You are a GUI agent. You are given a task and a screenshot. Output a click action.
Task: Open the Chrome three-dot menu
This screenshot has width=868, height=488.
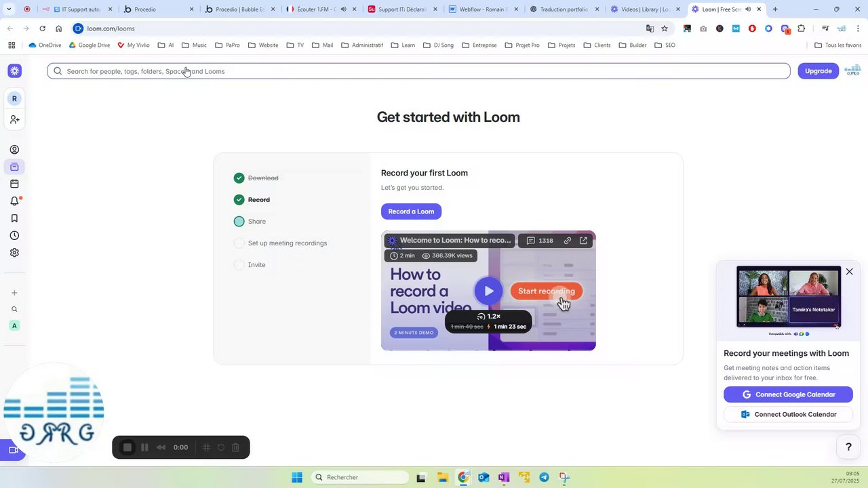pyautogui.click(x=858, y=28)
